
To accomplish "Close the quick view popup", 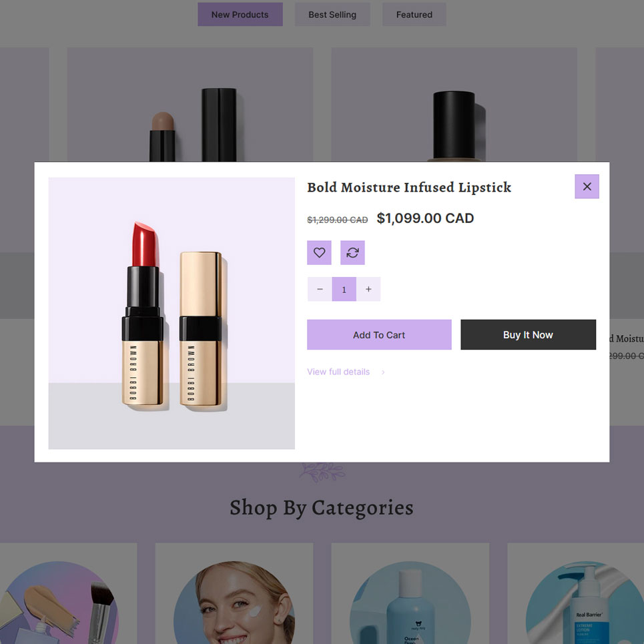I will [587, 186].
